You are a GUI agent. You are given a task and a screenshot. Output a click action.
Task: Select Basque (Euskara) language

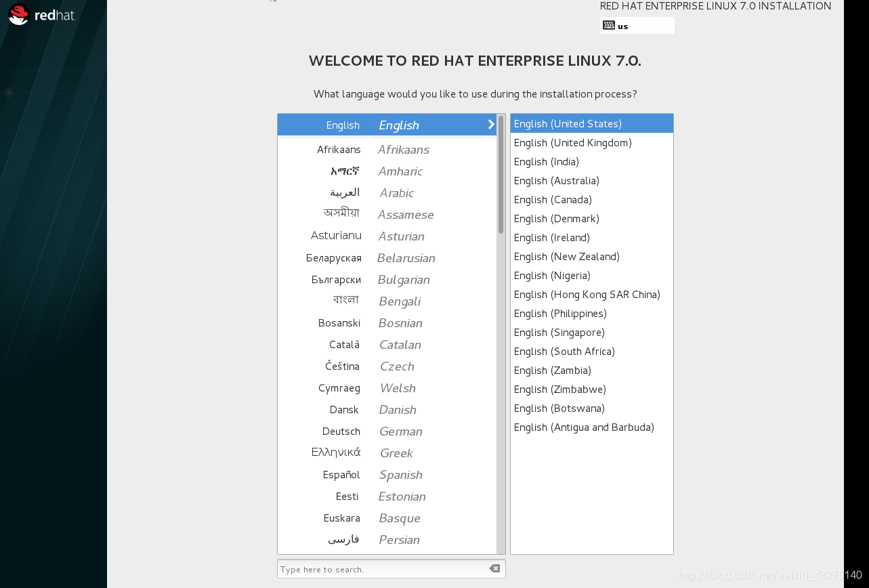pyautogui.click(x=387, y=518)
